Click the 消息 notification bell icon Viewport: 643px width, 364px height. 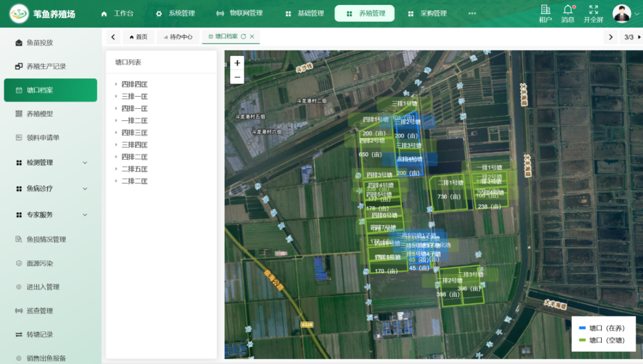coord(568,10)
